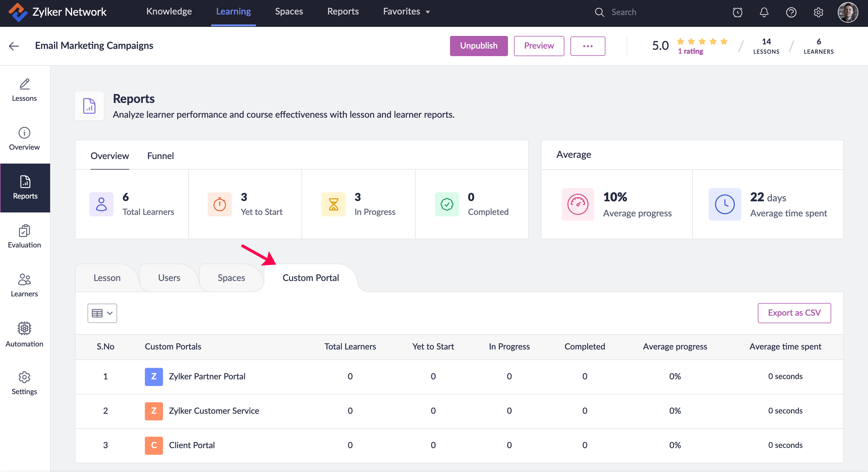Open the Evaluation sidebar section
868x472 pixels.
(x=24, y=236)
